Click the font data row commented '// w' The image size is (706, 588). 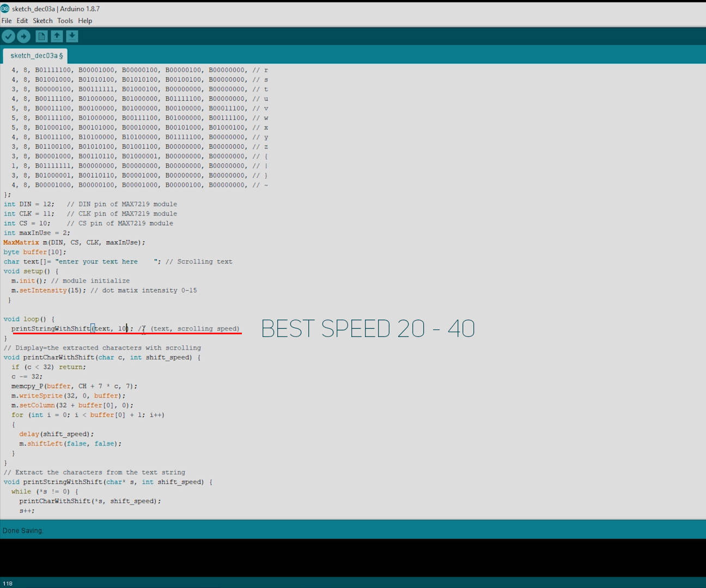click(140, 118)
